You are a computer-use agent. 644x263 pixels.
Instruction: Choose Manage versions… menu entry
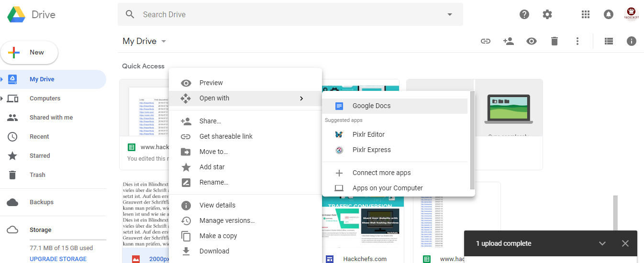coord(245,221)
